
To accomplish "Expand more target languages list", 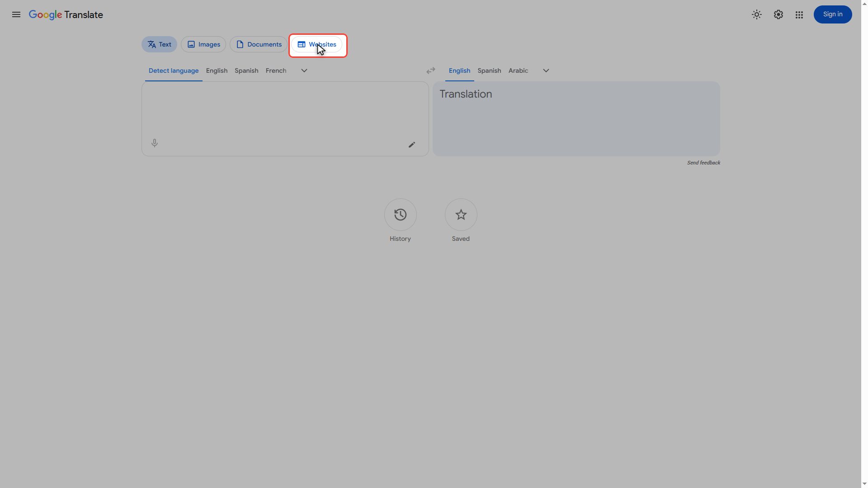I will [546, 70].
